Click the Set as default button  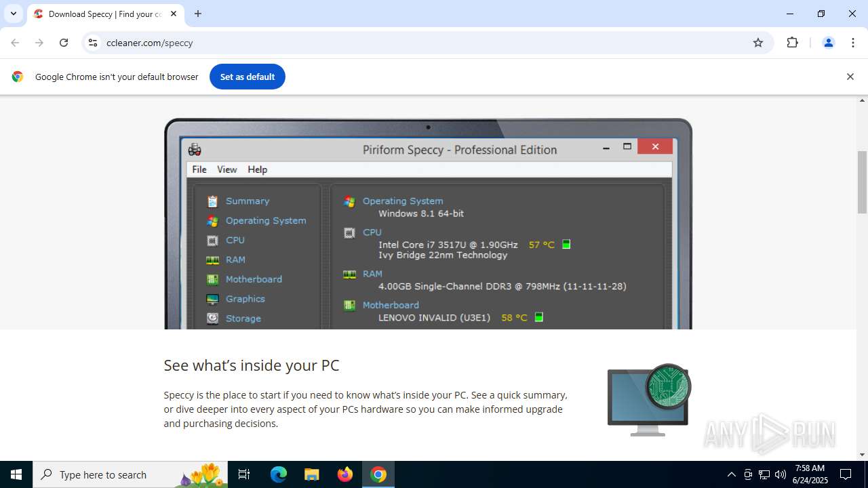point(248,77)
